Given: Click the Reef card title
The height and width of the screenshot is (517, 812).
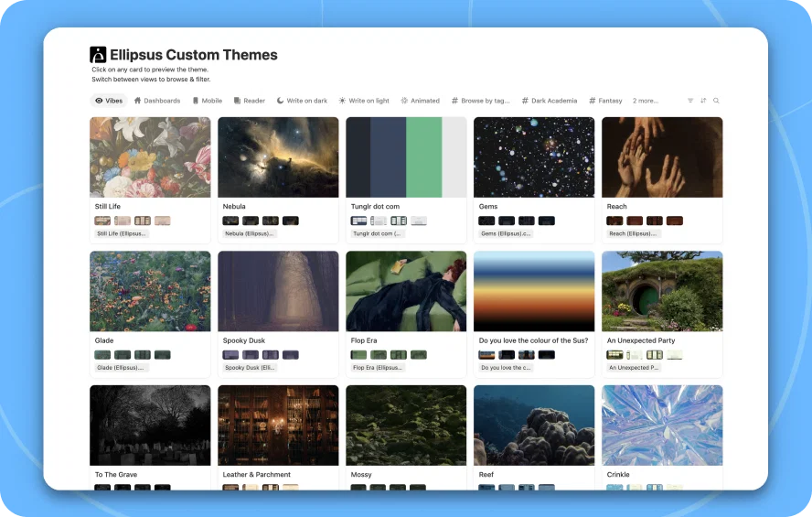Looking at the screenshot, I should (x=486, y=475).
